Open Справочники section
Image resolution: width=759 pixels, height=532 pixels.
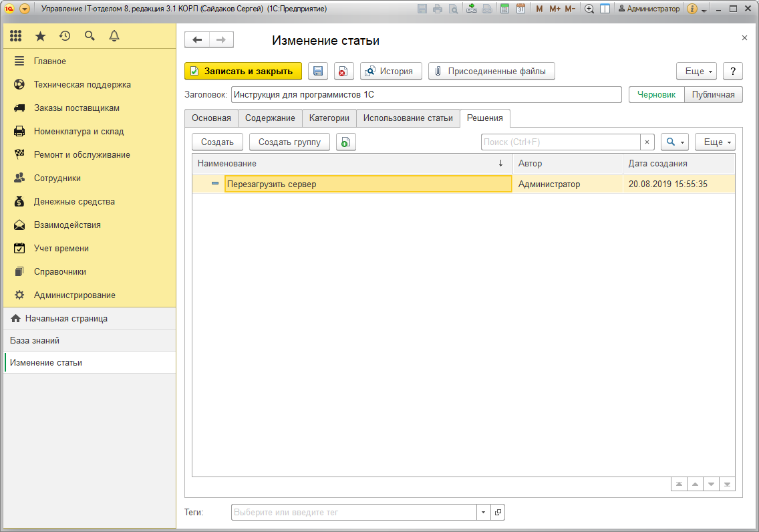pyautogui.click(x=90, y=271)
